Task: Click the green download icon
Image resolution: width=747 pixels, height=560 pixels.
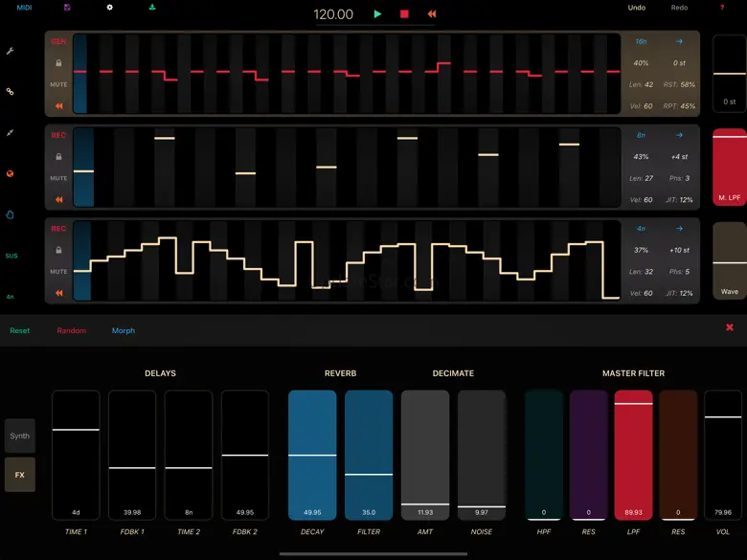Action: pyautogui.click(x=151, y=8)
